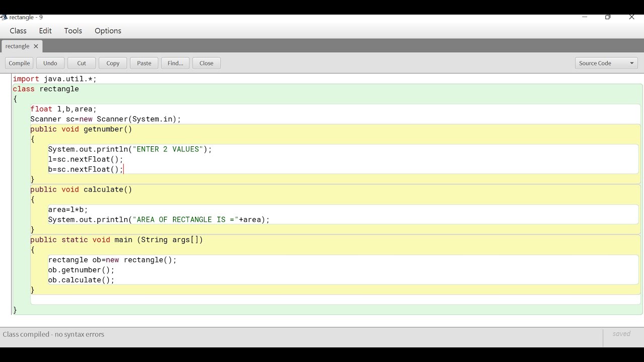Image resolution: width=644 pixels, height=362 pixels.
Task: Click the 'b=sc.nextFloat();' line
Action: [86, 169]
